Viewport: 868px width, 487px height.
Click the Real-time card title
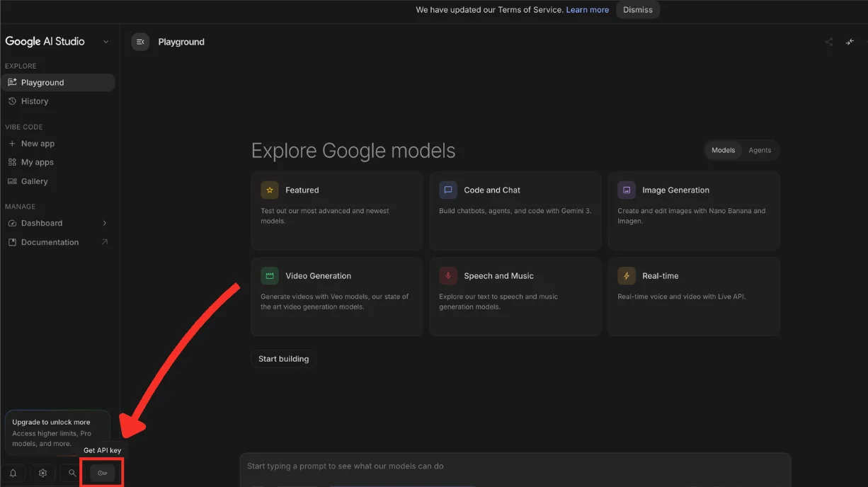pos(661,276)
